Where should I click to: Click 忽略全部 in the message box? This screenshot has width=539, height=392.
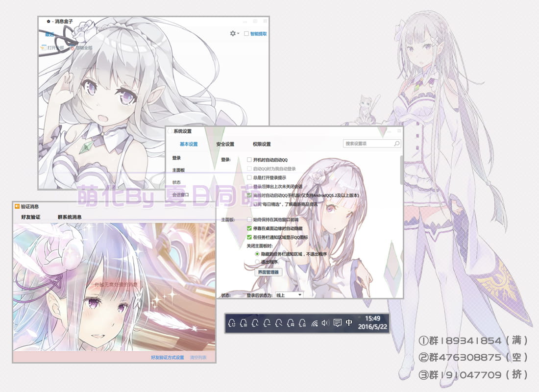(81, 48)
